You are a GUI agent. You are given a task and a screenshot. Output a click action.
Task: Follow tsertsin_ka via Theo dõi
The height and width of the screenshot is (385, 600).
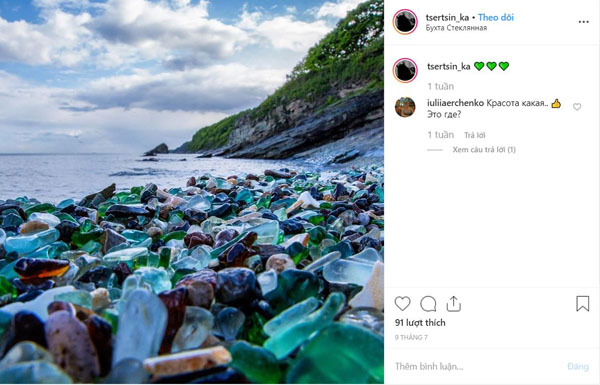[496, 17]
